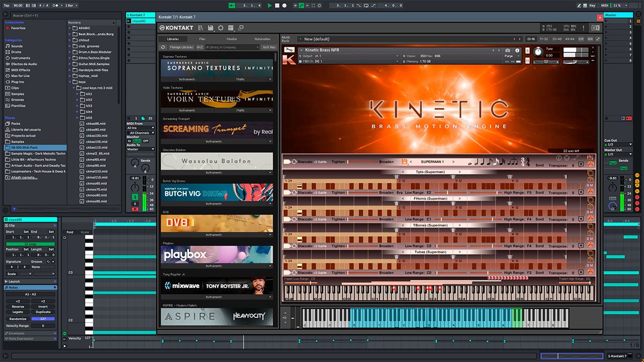Switch to the Monitor tab in Kontakt
The height and width of the screenshot is (362, 644).
pyautogui.click(x=232, y=39)
